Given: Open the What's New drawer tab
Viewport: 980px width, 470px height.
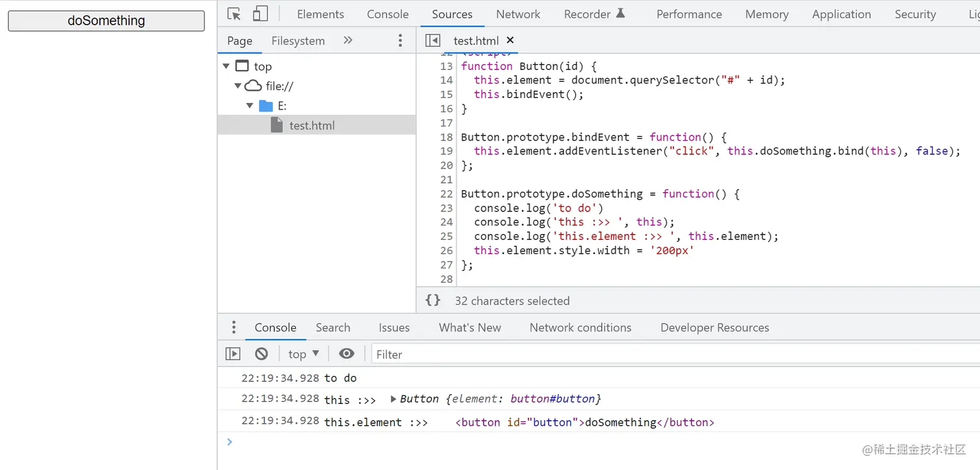Looking at the screenshot, I should point(470,327).
